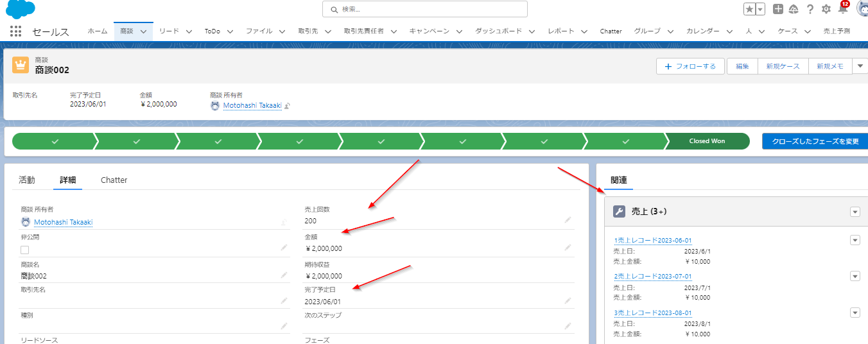Click the 編集 button
The width and height of the screenshot is (868, 344).
[x=742, y=66]
